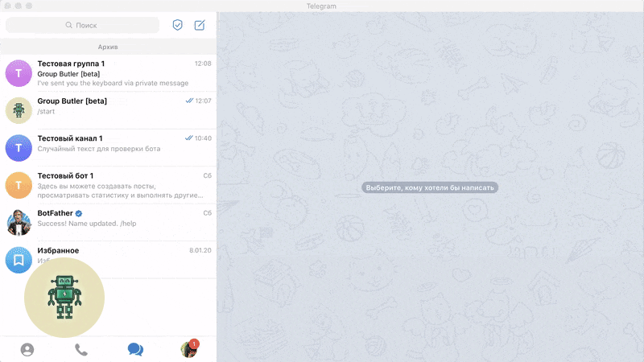Click the 12:08 timestamp of Тестовая группа 1
The height and width of the screenshot is (362, 644).
point(203,64)
